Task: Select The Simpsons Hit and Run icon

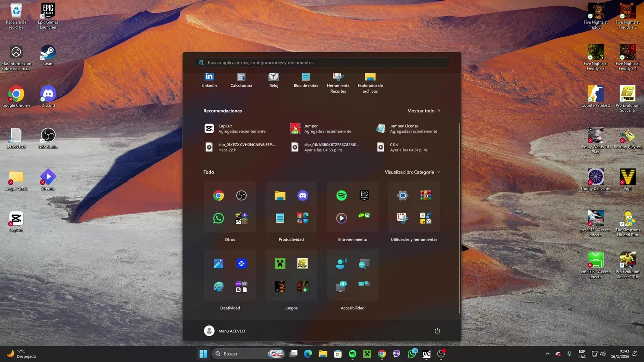Action: [x=627, y=224]
